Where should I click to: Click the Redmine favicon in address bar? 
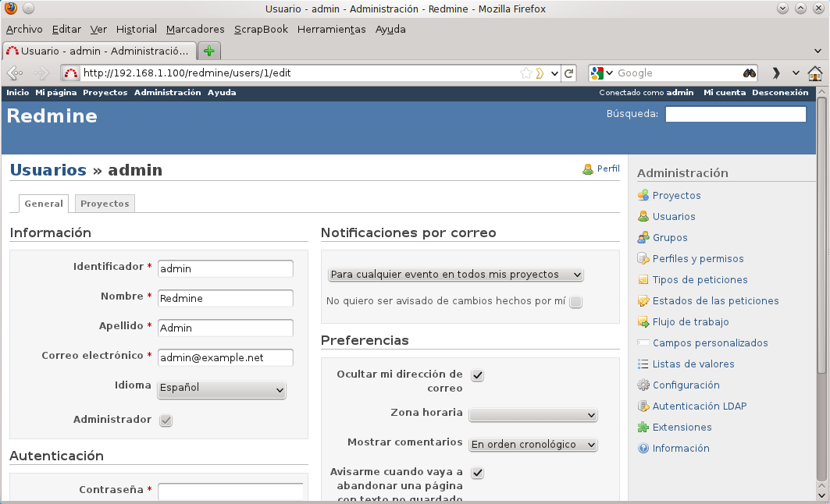click(x=71, y=73)
